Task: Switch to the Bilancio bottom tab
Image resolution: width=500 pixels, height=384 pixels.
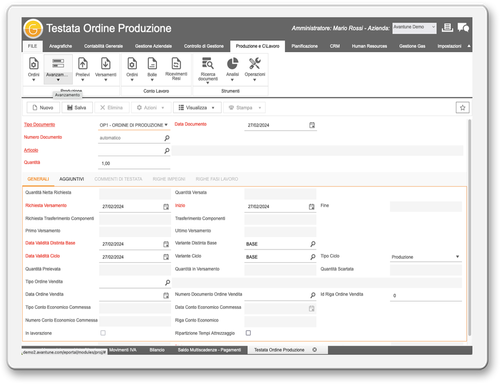Action: click(x=157, y=350)
